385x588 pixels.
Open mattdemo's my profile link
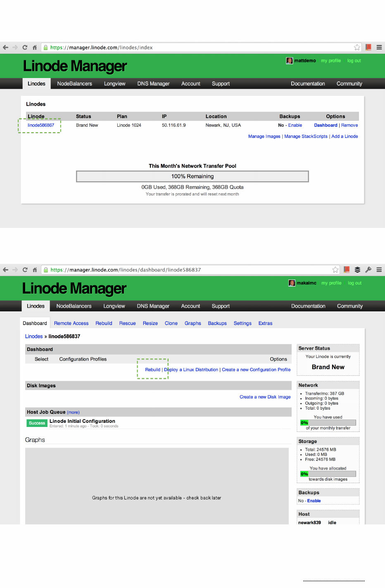point(331,61)
